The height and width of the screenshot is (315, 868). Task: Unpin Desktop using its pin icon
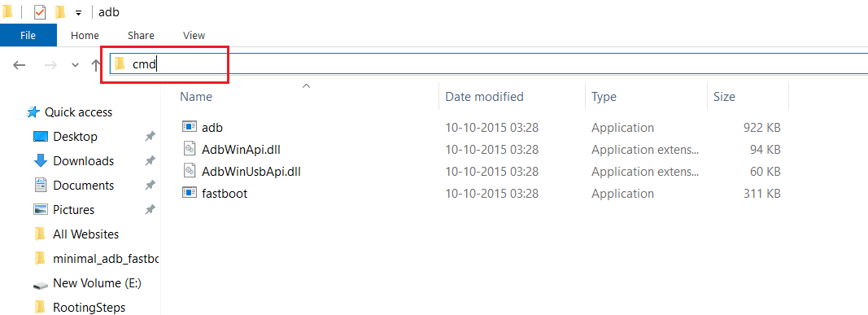[x=150, y=136]
